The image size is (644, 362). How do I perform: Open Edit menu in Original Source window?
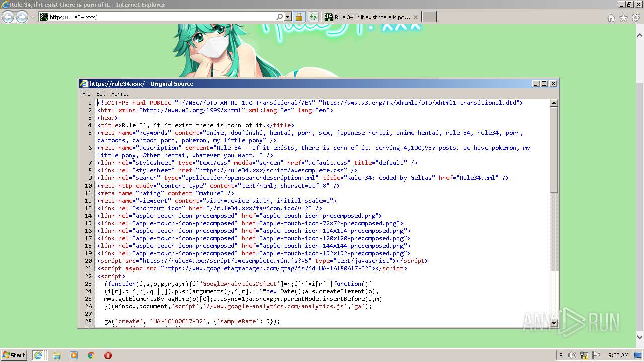101,94
